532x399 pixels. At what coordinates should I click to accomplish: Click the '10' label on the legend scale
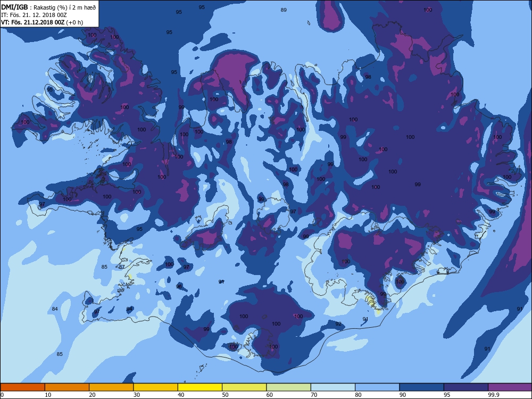pos(48,395)
